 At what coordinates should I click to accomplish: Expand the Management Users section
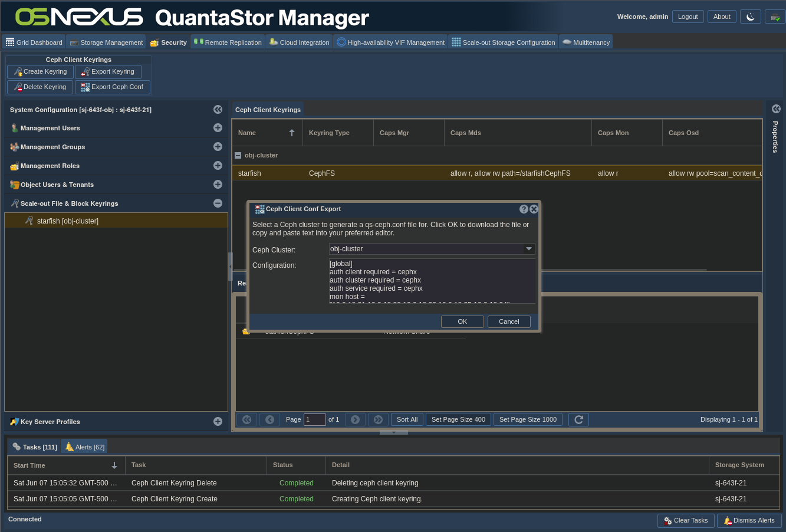pos(218,128)
